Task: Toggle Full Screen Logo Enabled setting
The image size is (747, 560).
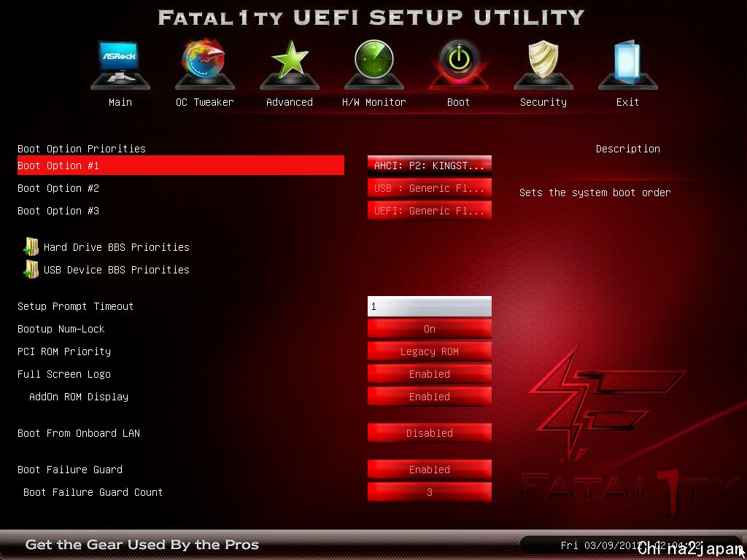Action: tap(429, 374)
